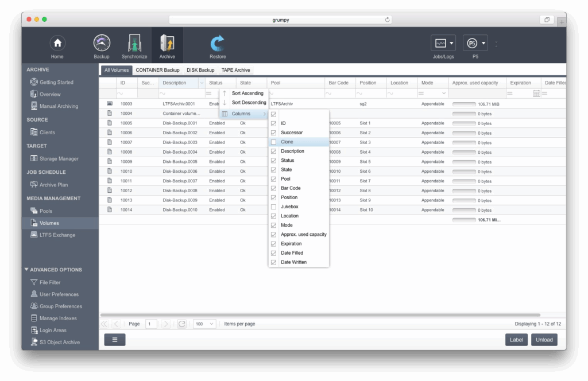Open the P5 dropdown arrow
Screen dimensions: 588x381
click(x=484, y=44)
